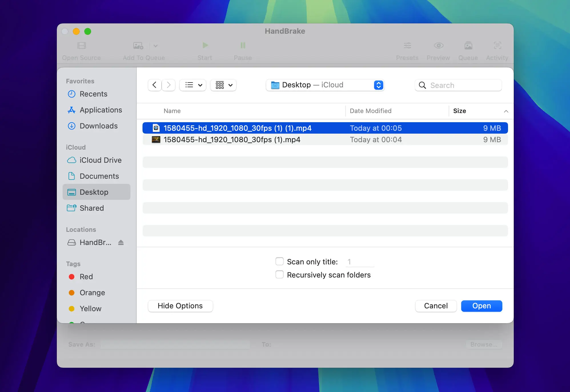Select file 1580455-hd_1920_1080_30fps (1) (1).mp4
The width and height of the screenshot is (570, 392).
coord(325,128)
